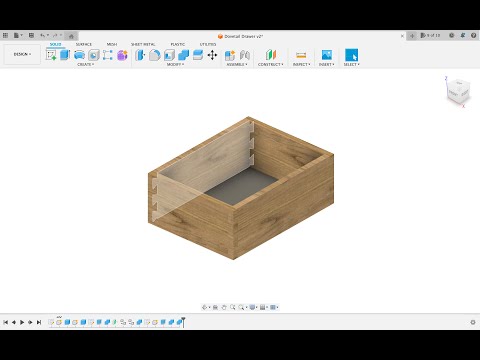Switch to the Mesh tab
480x360 pixels.
(x=112, y=44)
